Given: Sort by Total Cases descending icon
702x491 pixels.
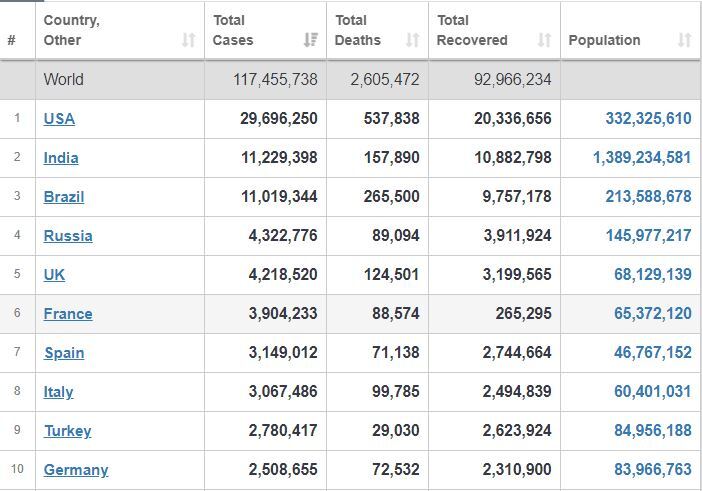Looking at the screenshot, I should 311,40.
